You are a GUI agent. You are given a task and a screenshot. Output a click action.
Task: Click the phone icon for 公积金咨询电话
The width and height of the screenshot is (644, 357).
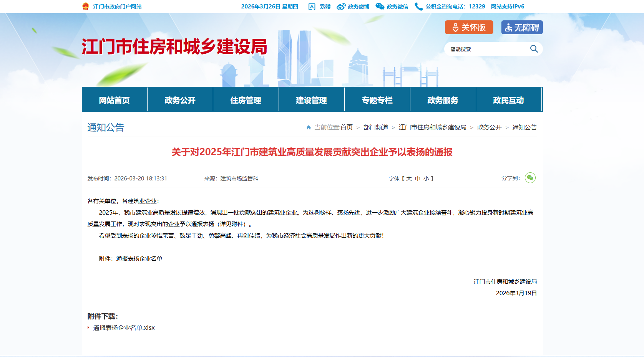pos(418,7)
